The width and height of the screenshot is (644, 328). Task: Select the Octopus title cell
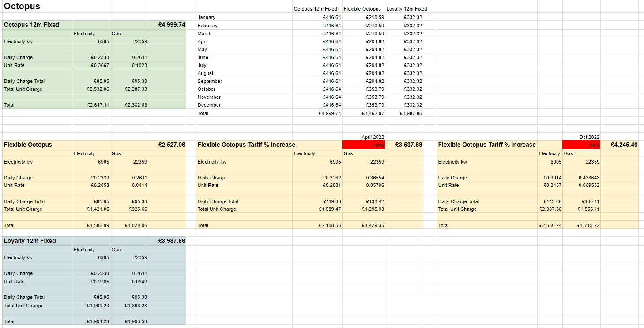pyautogui.click(x=22, y=6)
